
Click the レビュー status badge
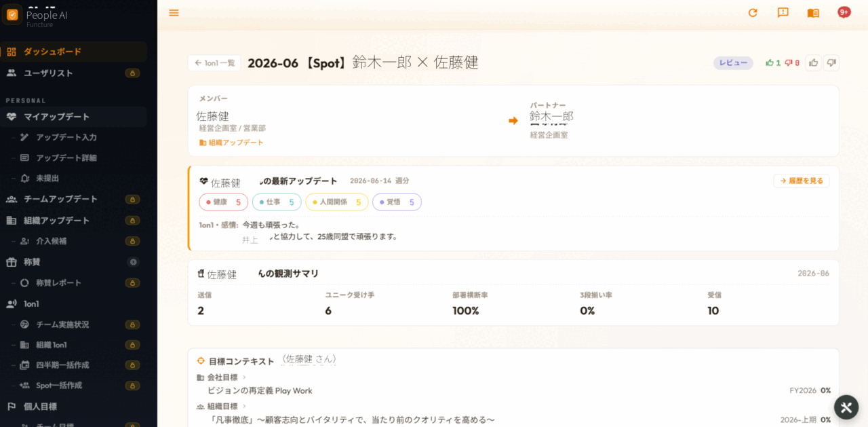733,63
